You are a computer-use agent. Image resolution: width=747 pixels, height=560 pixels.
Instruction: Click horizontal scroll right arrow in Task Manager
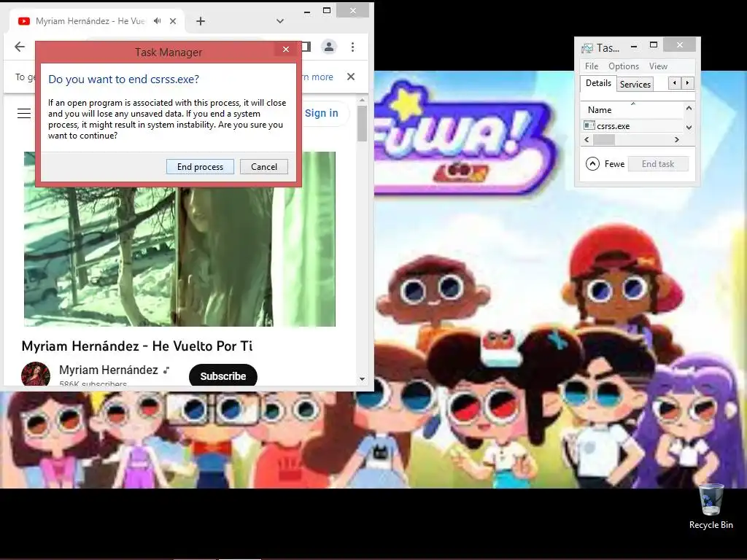pyautogui.click(x=676, y=139)
